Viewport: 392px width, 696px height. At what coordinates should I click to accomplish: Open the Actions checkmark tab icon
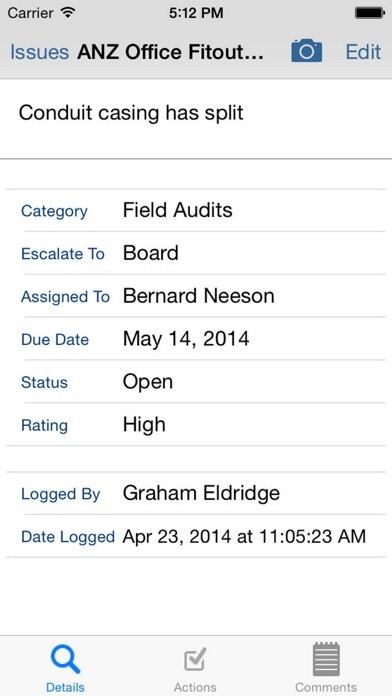point(195,659)
